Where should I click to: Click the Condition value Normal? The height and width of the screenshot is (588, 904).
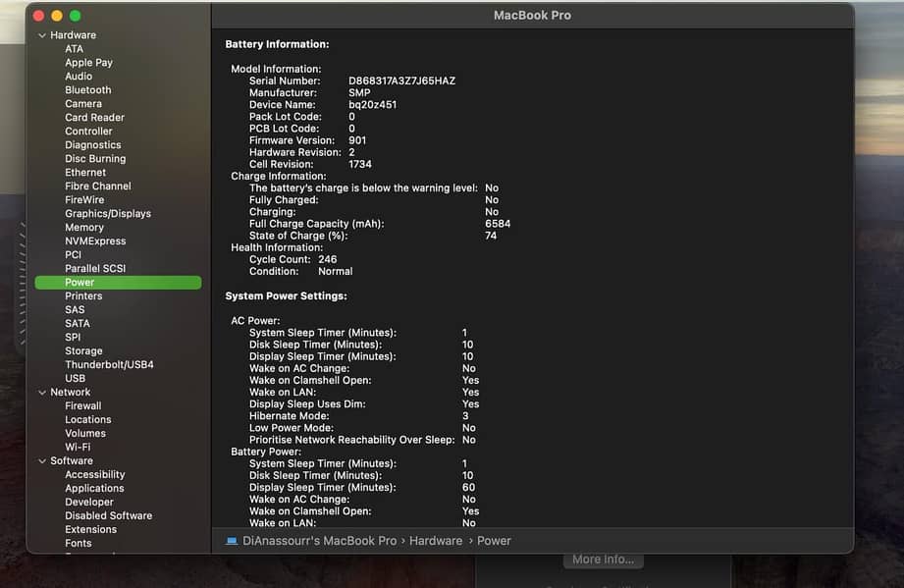point(336,272)
